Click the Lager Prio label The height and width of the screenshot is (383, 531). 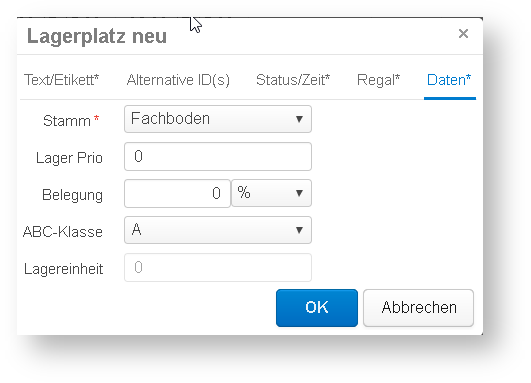[69, 158]
